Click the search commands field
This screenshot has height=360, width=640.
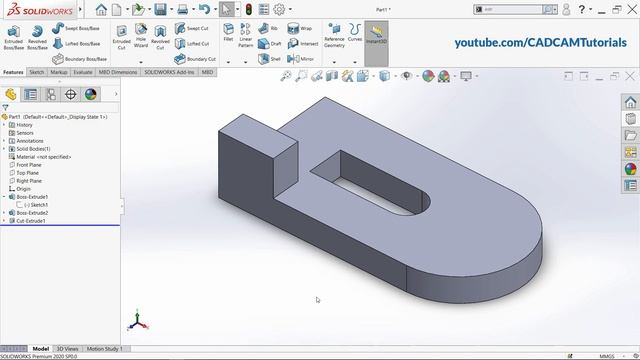513,9
